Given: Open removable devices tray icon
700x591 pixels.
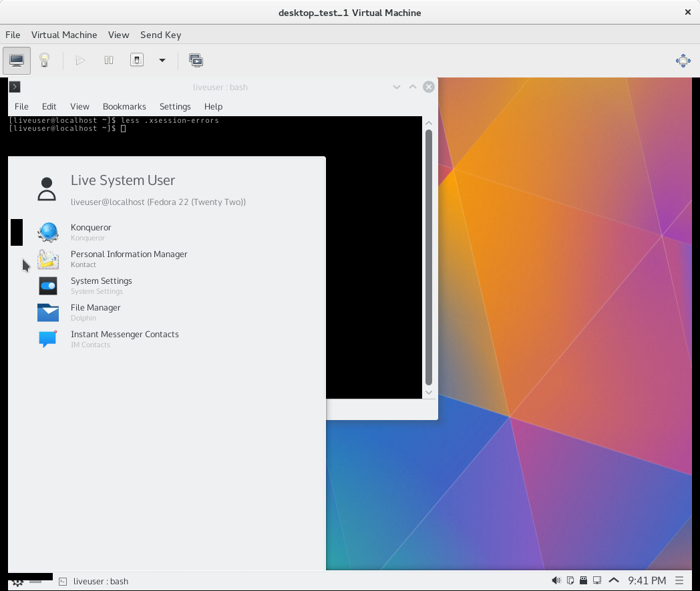Looking at the screenshot, I should click(x=583, y=580).
